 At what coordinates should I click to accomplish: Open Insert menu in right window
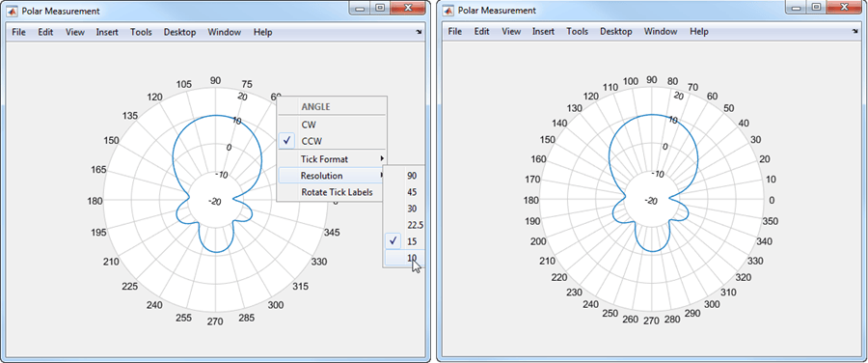[x=543, y=32]
